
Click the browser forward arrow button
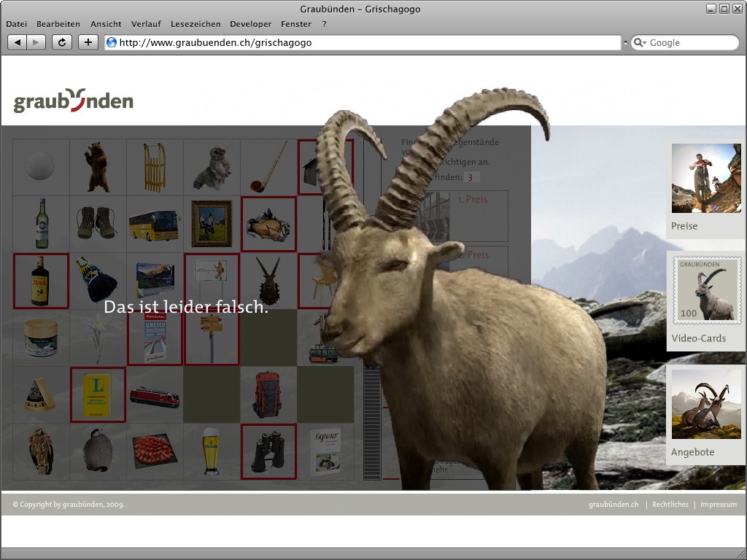click(36, 42)
